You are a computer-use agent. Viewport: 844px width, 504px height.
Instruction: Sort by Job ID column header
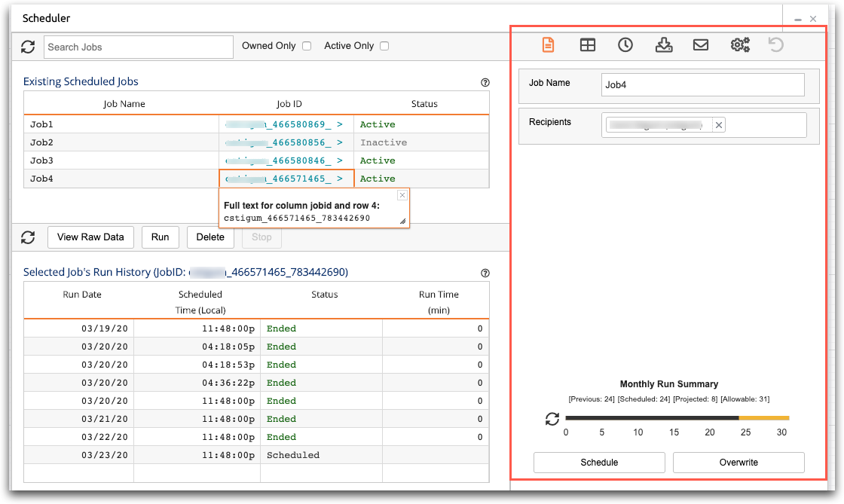pos(289,104)
